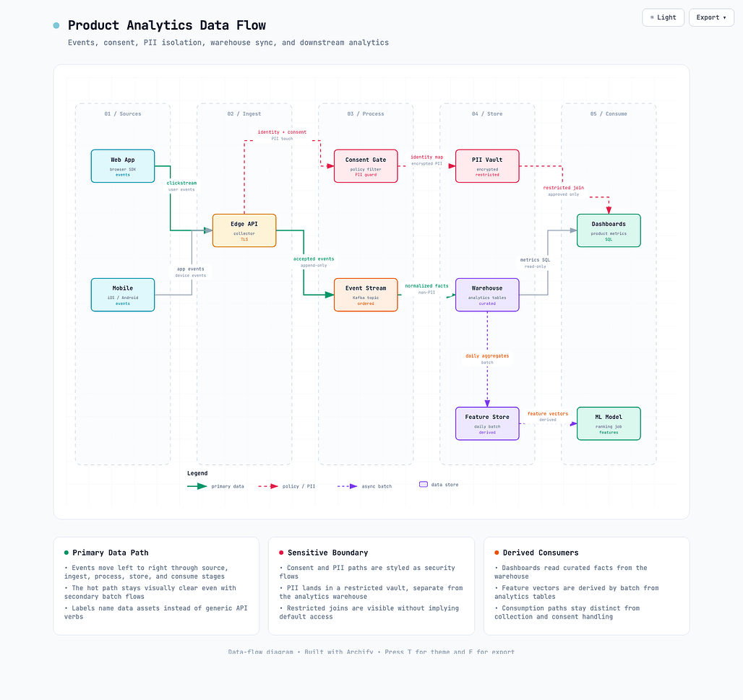Select the Dashboards node

(x=609, y=230)
